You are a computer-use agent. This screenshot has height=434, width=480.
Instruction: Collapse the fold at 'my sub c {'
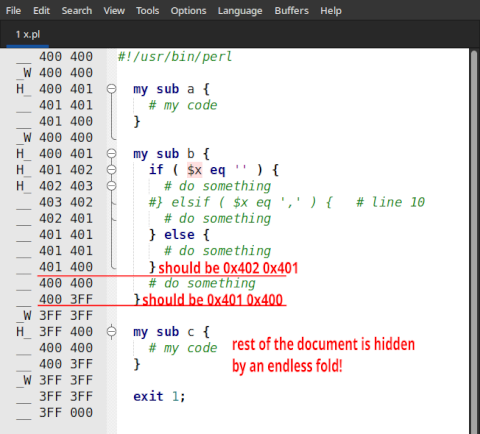112,331
